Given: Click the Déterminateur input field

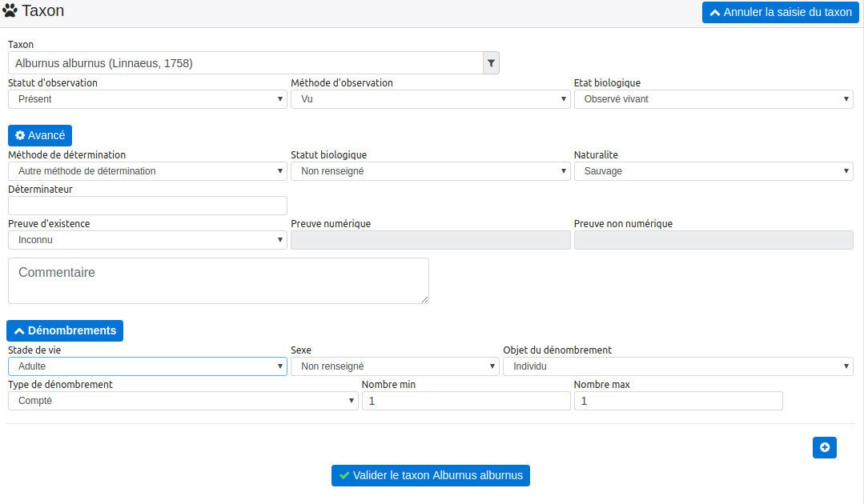Looking at the screenshot, I should [x=147, y=206].
